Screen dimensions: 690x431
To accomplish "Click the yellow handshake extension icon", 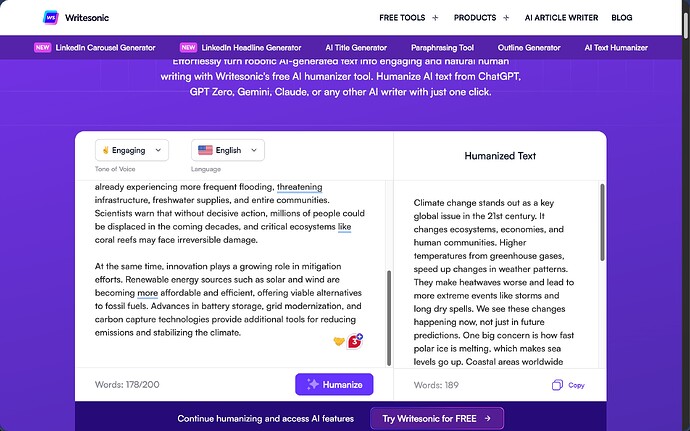I will pyautogui.click(x=339, y=341).
